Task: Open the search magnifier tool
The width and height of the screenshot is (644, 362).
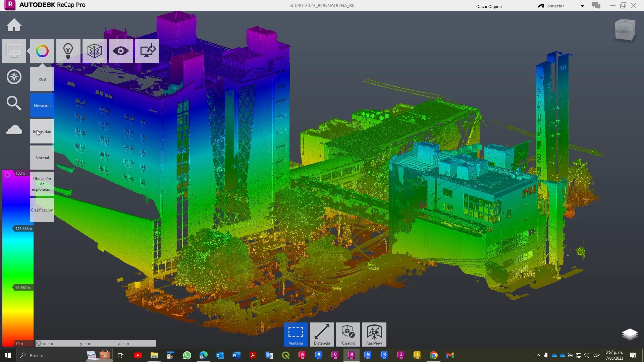Action: coord(14,103)
